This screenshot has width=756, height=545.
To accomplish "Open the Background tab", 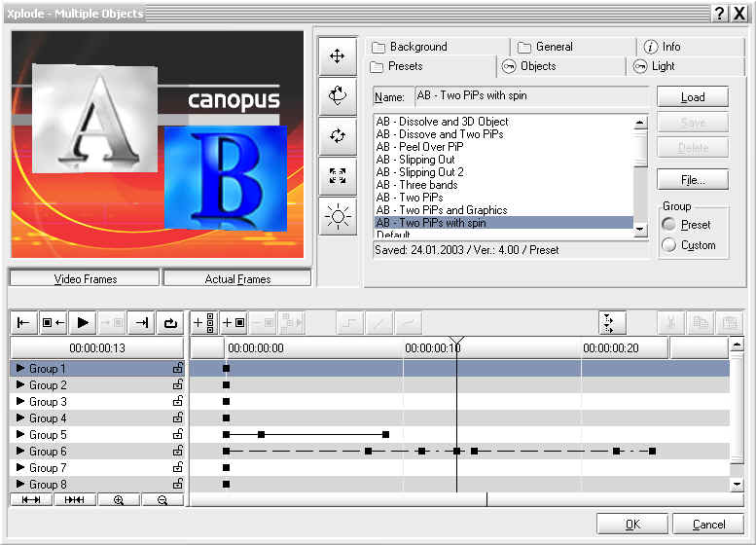I will [x=438, y=47].
